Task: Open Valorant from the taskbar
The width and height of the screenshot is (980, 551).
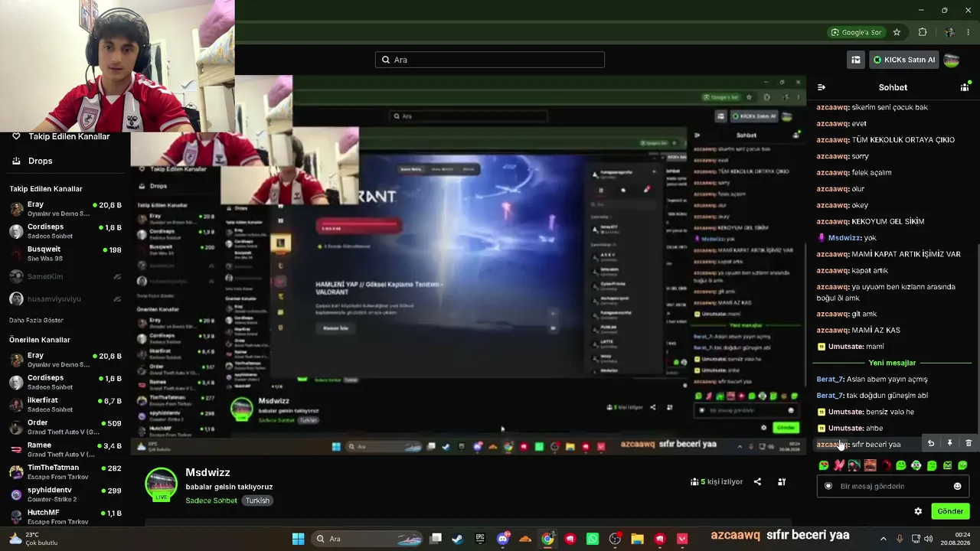Action: (x=682, y=539)
